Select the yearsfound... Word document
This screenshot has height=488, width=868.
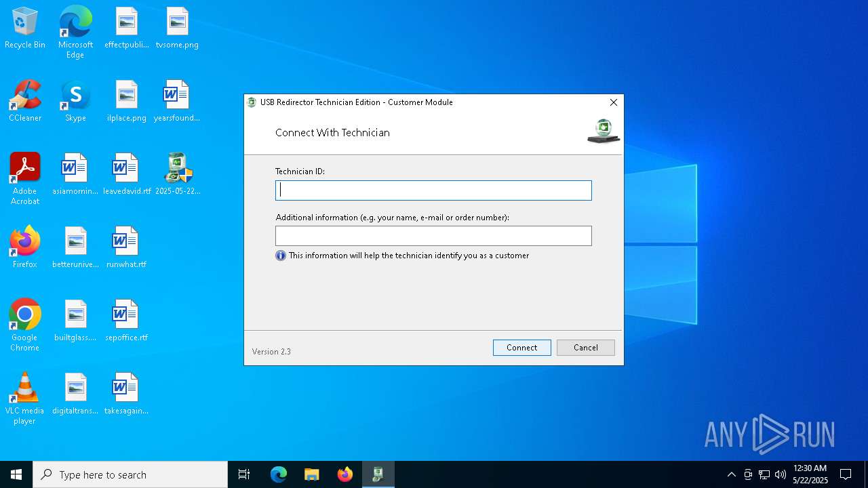[x=177, y=102]
